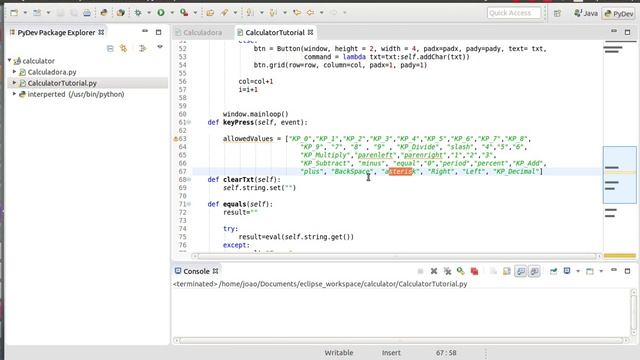Switch to the Calculadora editor tab
The height and width of the screenshot is (360, 640).
tap(199, 32)
